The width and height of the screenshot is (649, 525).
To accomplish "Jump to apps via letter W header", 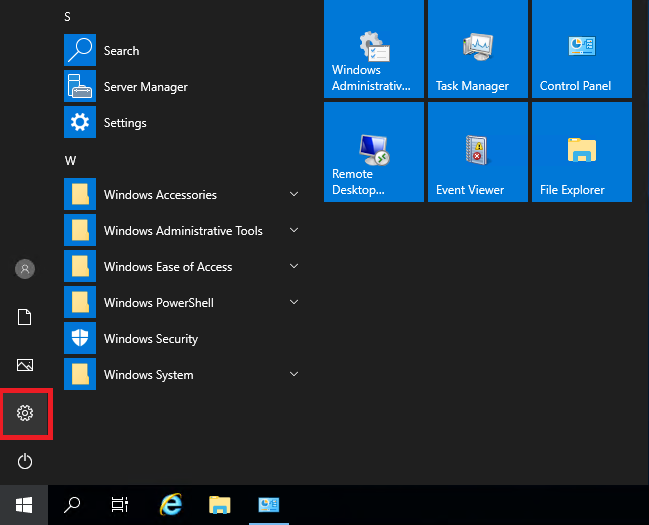I will point(71,160).
